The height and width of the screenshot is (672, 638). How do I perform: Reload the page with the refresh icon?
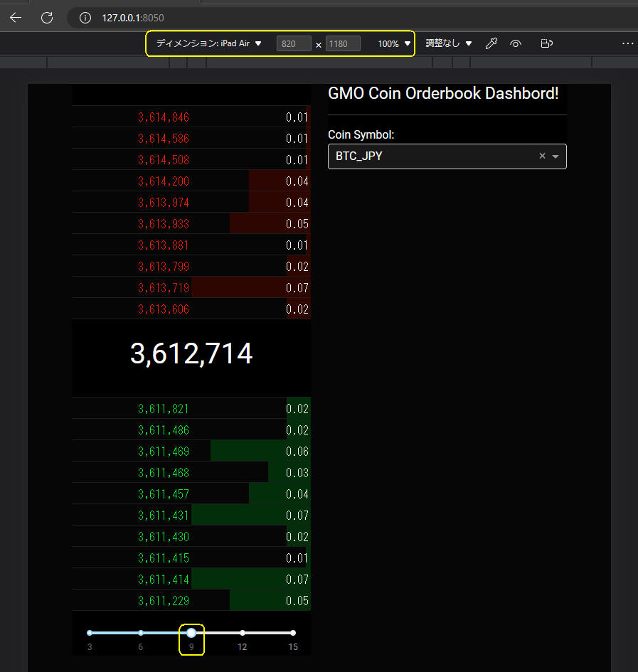47,18
